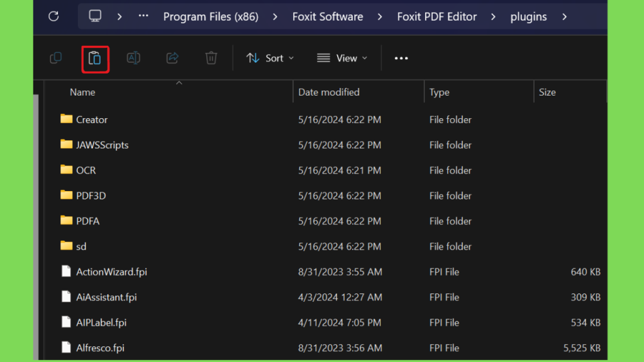Screen dimensions: 644x362
Task: Click the Rename toolbar icon
Action: [133, 58]
